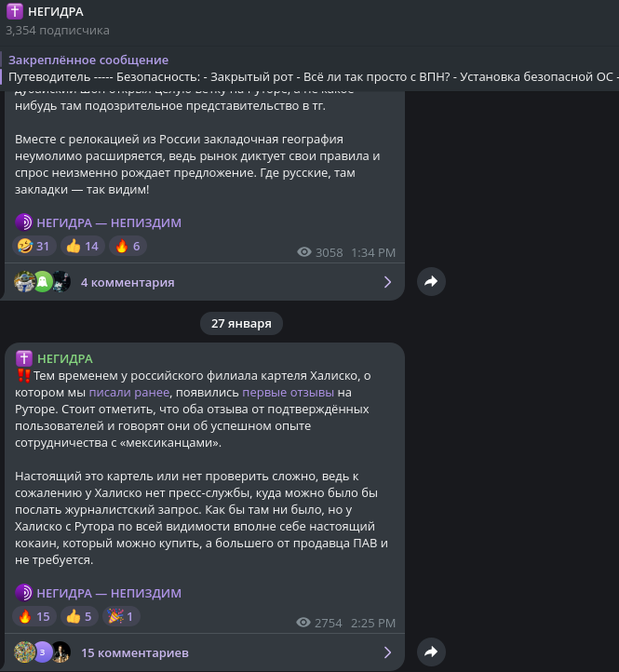
Task: Click commenter avatars beside "4 комментария"
Action: pos(43,282)
